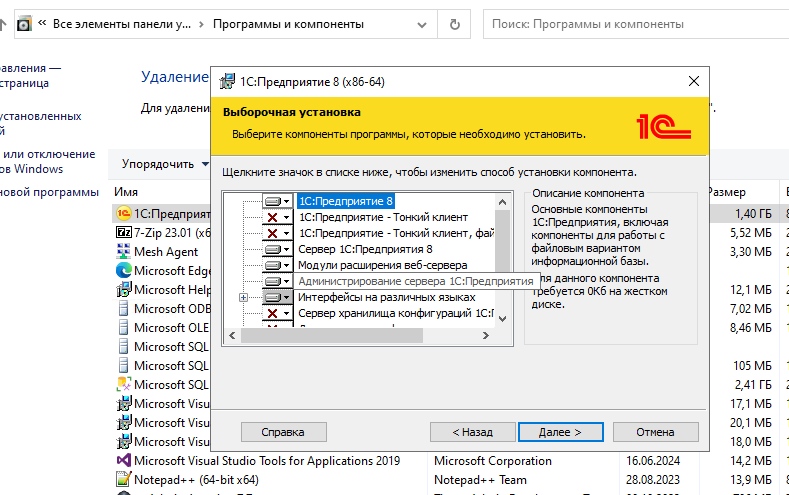Select Notepad++ (64-bit x64) program row
The width and height of the screenshot is (789, 495).
196,480
